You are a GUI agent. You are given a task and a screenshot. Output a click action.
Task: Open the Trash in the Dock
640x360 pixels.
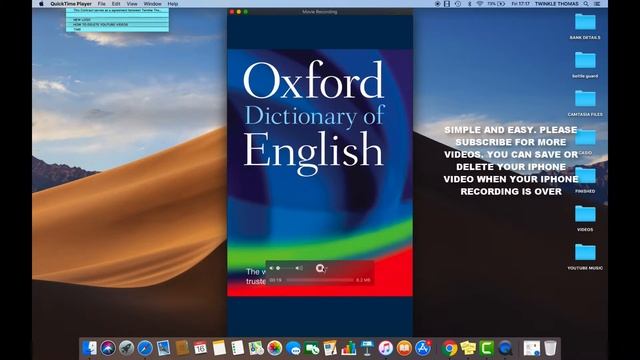[550, 348]
